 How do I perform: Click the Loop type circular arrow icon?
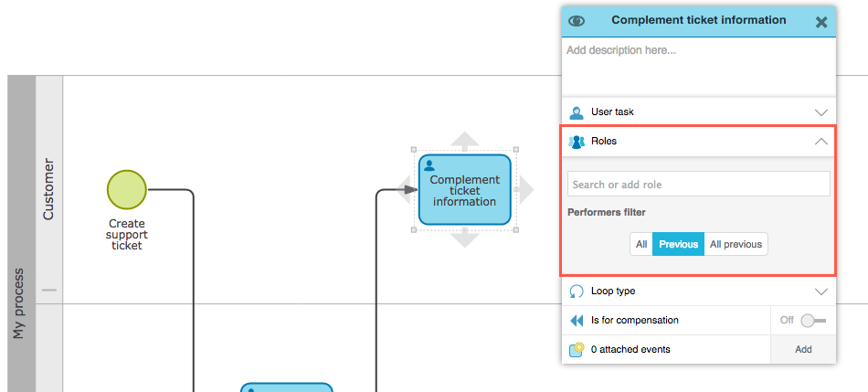point(577,291)
